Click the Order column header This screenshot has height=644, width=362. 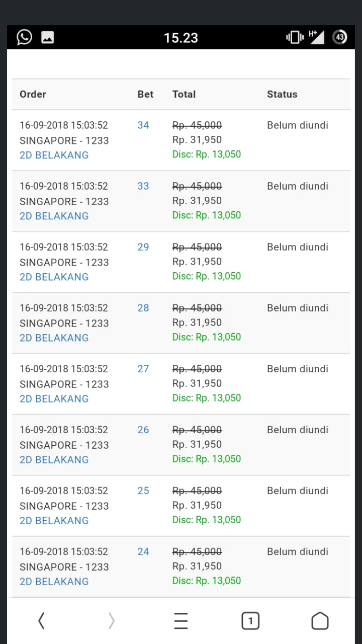pos(33,94)
